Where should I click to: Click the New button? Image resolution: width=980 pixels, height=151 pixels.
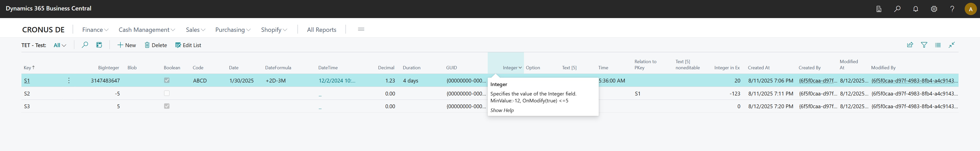[126, 45]
